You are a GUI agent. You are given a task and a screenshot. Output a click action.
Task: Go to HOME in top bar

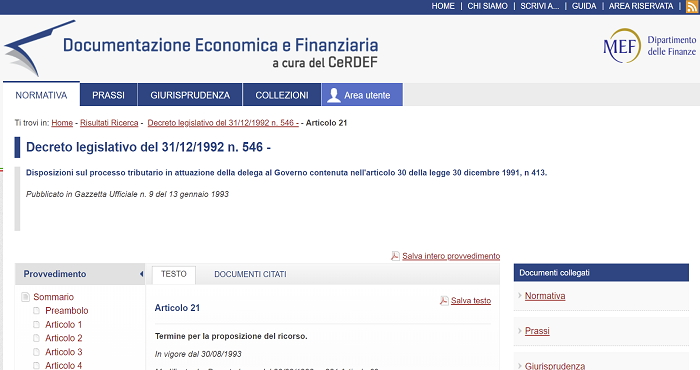[x=443, y=6]
